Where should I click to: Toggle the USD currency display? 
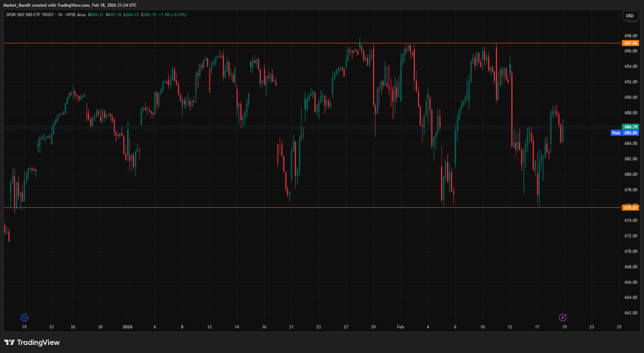[629, 16]
